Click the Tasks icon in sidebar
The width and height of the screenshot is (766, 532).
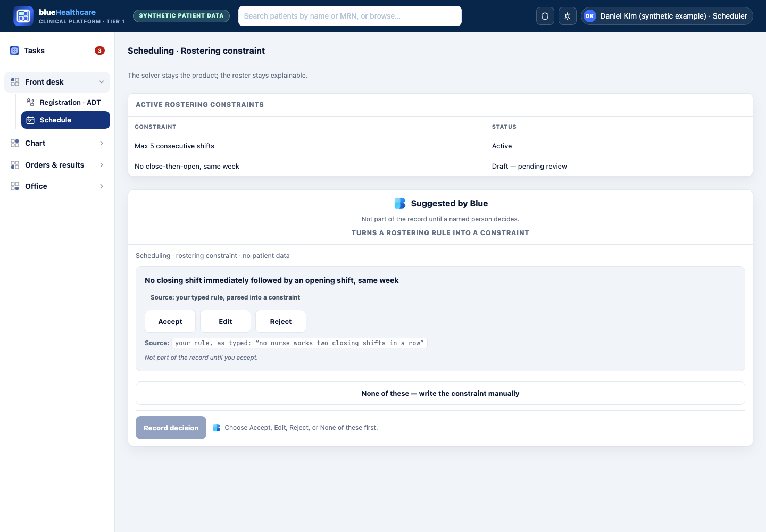click(x=14, y=51)
